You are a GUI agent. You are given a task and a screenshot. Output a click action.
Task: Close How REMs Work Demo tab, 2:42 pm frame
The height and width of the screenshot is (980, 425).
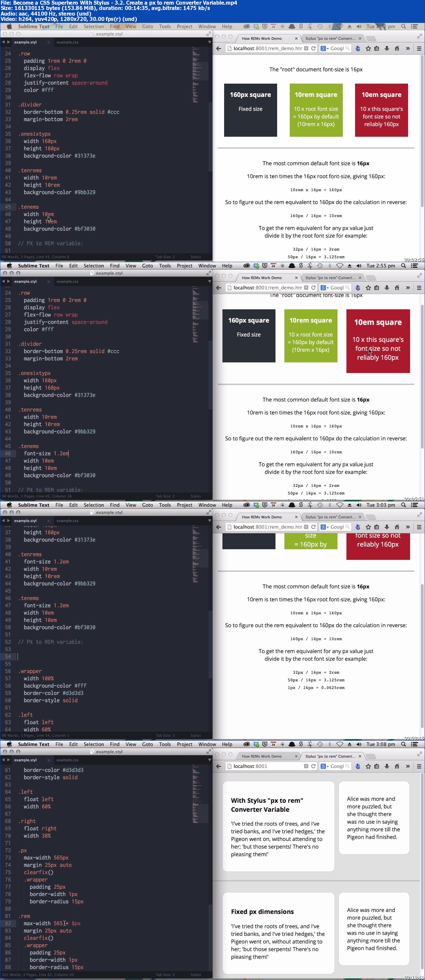point(296,38)
